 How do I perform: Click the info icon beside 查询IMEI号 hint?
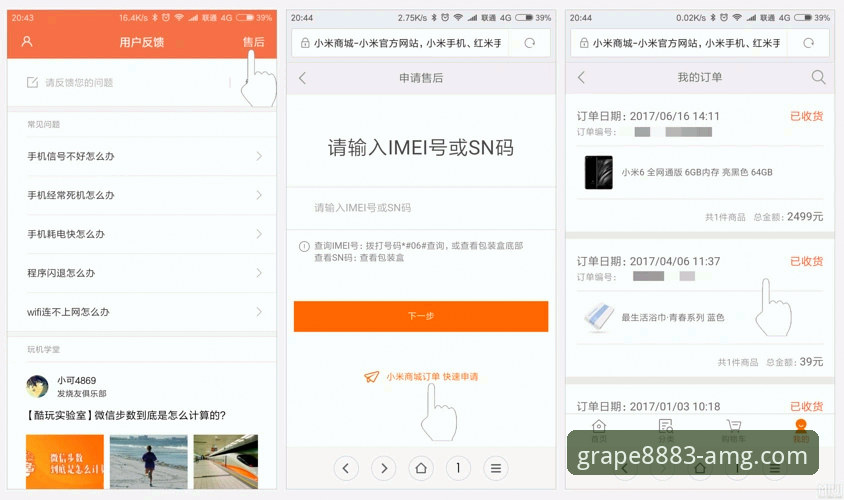pyautogui.click(x=304, y=247)
